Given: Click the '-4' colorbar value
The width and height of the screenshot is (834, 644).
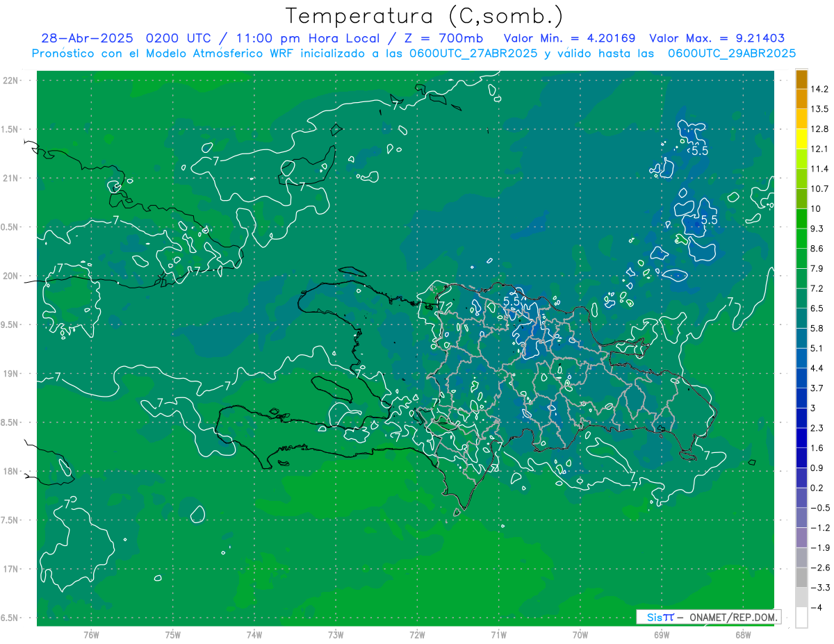Looking at the screenshot, I should coord(817,607).
